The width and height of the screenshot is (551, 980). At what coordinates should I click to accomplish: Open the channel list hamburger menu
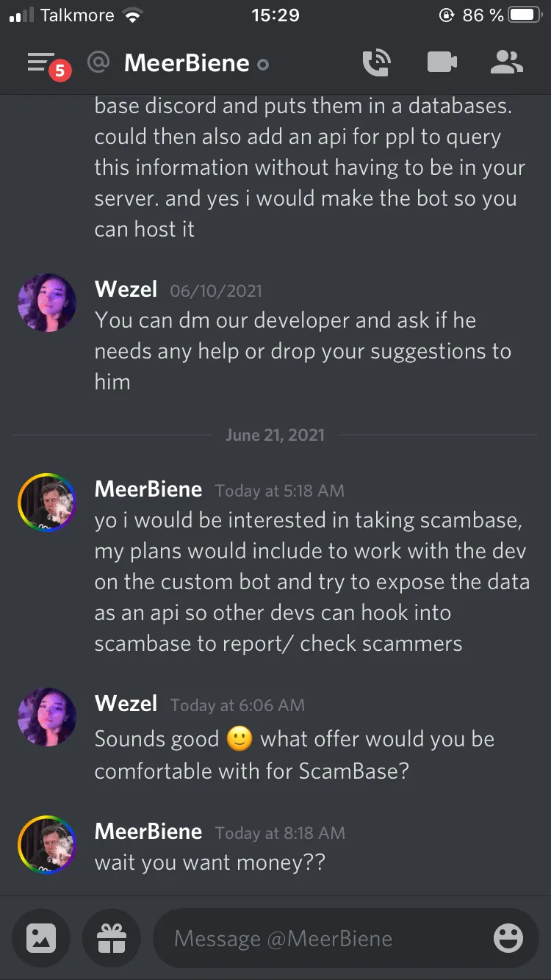pos(43,63)
